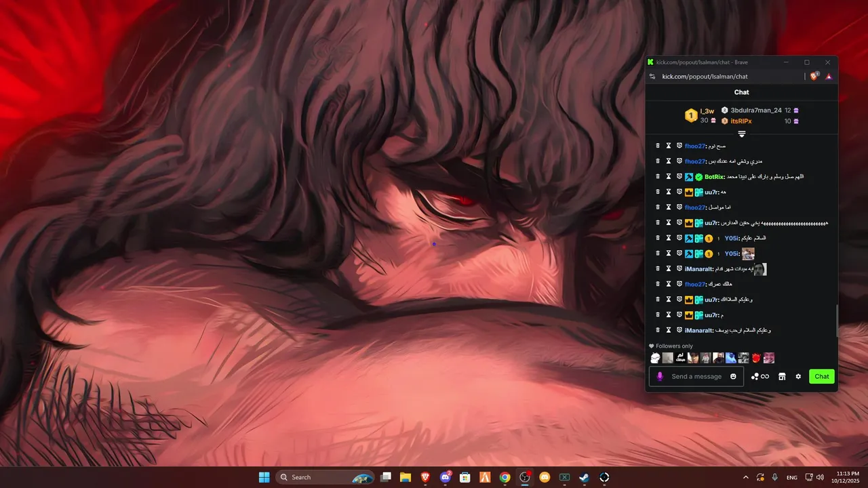Open chat settings gear icon
The width and height of the screenshot is (868, 488).
tap(798, 376)
